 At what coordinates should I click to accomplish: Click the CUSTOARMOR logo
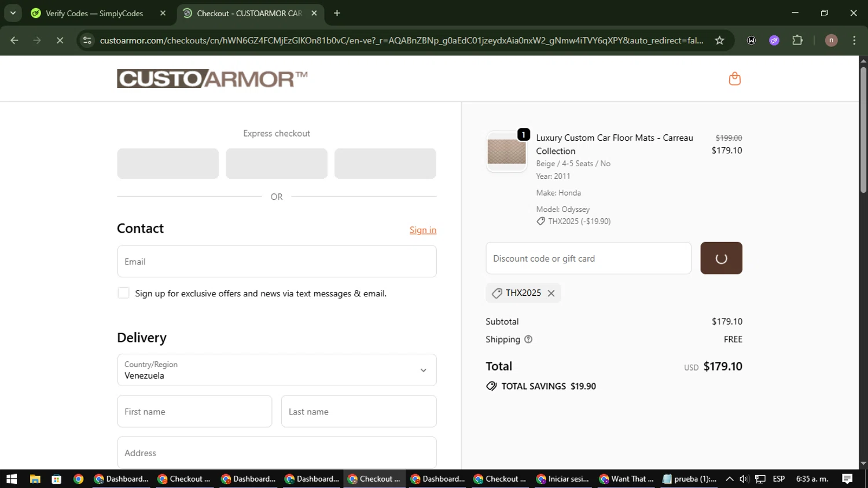[x=212, y=79]
